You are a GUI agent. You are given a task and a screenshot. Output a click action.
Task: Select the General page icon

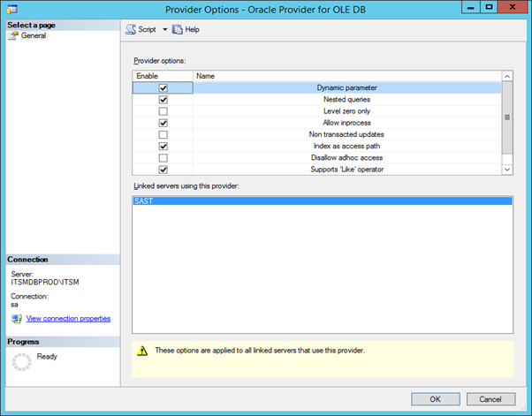[13, 35]
